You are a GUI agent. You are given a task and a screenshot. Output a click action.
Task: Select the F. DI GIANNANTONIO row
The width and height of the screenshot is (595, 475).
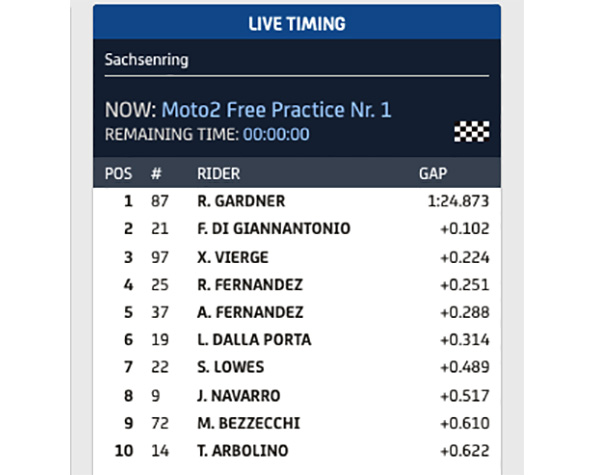coord(297,229)
